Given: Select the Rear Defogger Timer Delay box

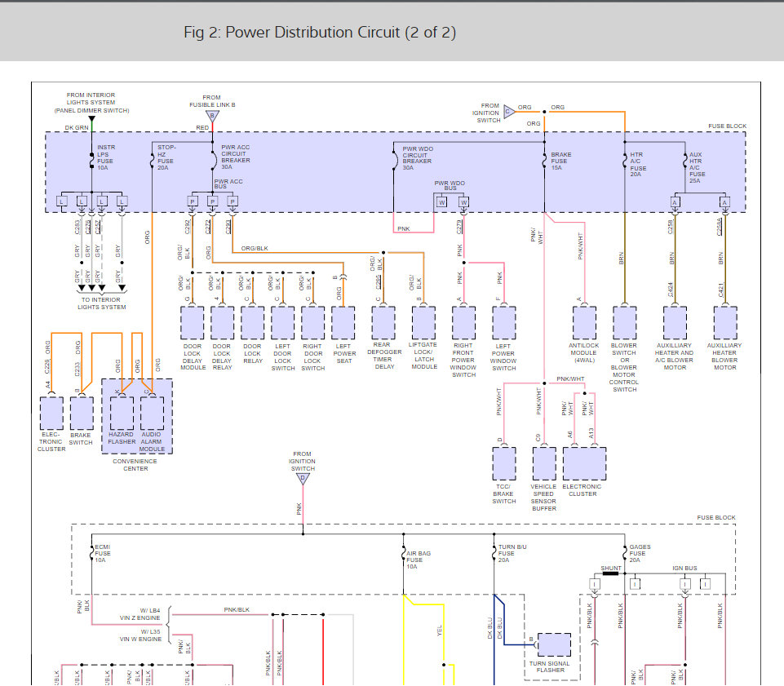Looking at the screenshot, I should tap(383, 322).
